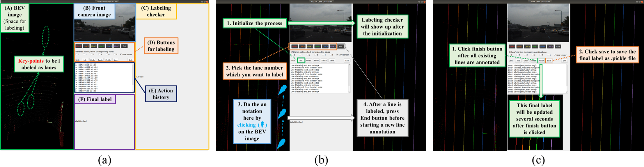Click End button in panel (c)
The width and height of the screenshot is (644, 167).
(x=558, y=47)
